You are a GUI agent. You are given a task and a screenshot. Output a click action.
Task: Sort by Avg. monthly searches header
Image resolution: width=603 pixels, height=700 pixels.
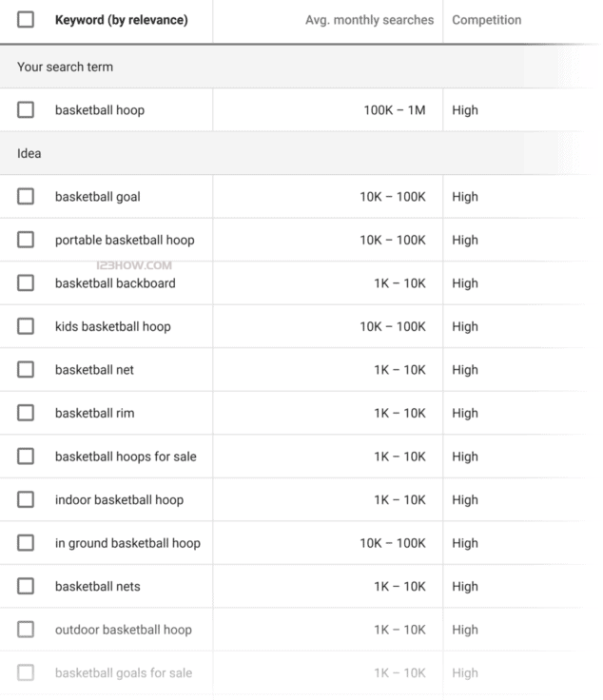click(369, 20)
